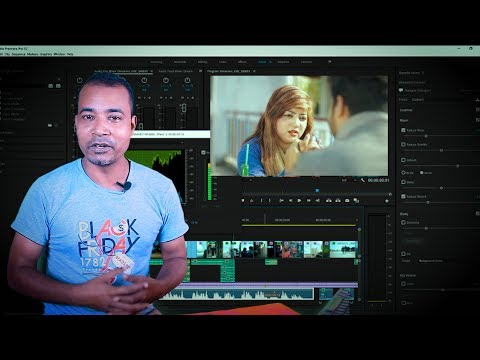
Task: Open the Sequence menu
Action: point(18,54)
